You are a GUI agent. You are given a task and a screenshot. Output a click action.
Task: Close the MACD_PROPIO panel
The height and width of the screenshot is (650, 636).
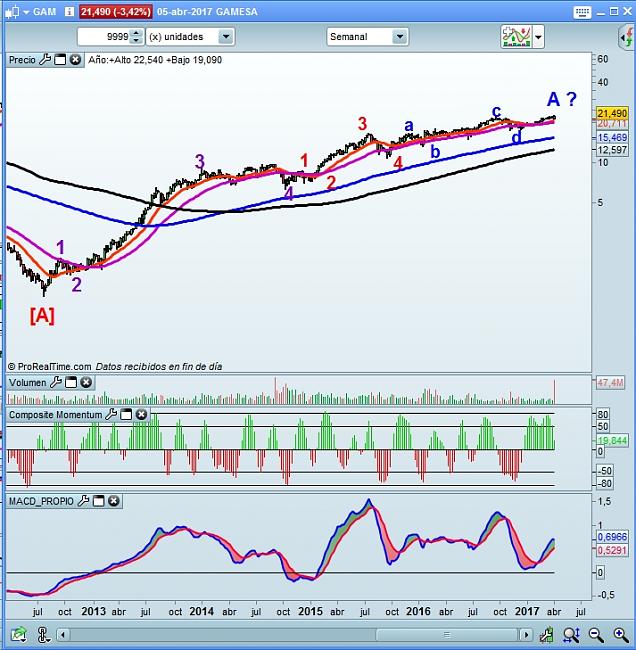coord(114,501)
